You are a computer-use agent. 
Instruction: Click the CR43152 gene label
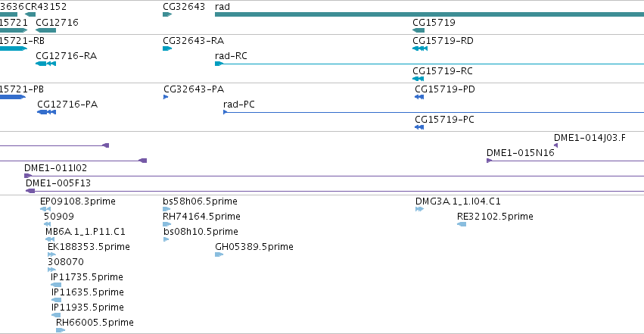pyautogui.click(x=46, y=7)
